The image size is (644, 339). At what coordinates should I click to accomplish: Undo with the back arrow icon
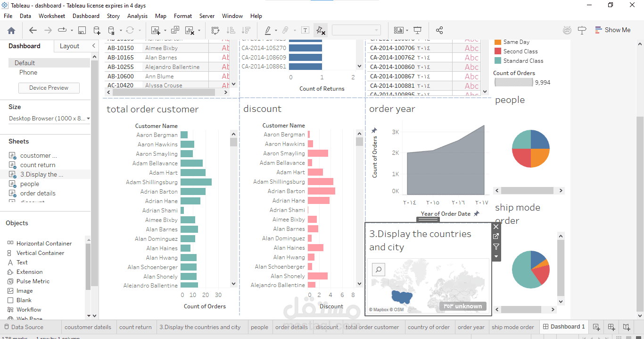[33, 30]
